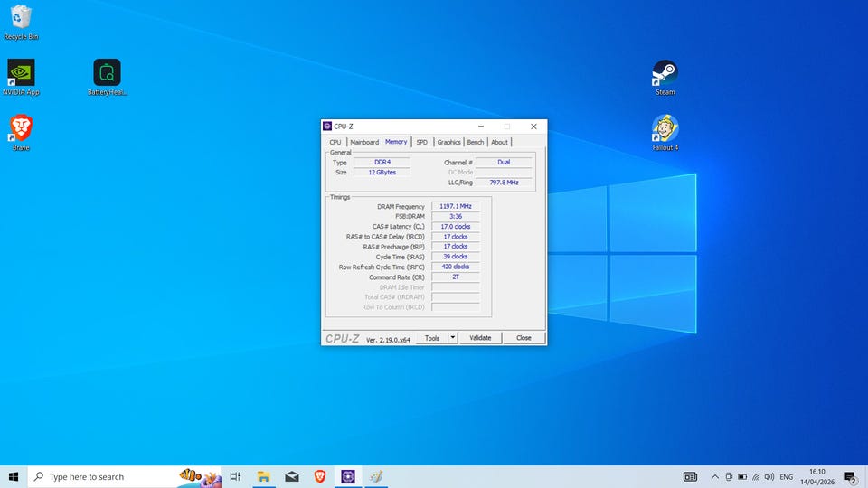Click the Validate button
Screen dimensions: 868x488
(x=480, y=338)
